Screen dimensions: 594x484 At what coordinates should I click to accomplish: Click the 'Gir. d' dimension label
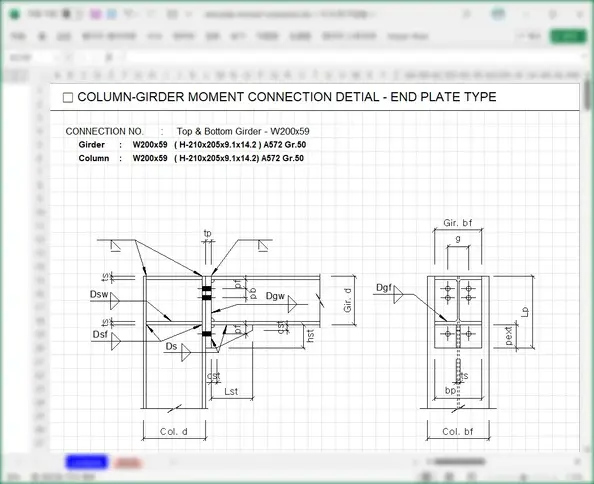click(348, 300)
